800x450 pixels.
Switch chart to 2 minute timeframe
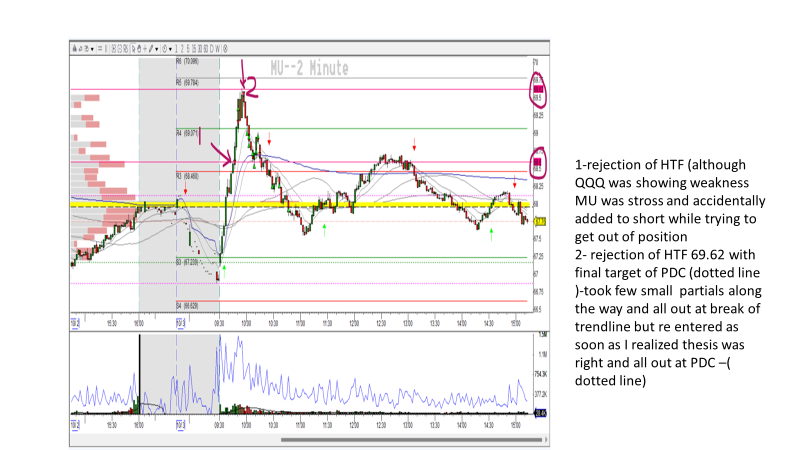pos(182,49)
